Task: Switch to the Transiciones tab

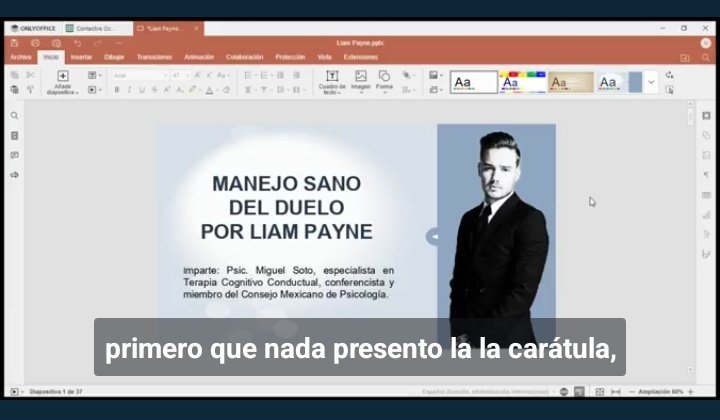Action: click(x=154, y=57)
